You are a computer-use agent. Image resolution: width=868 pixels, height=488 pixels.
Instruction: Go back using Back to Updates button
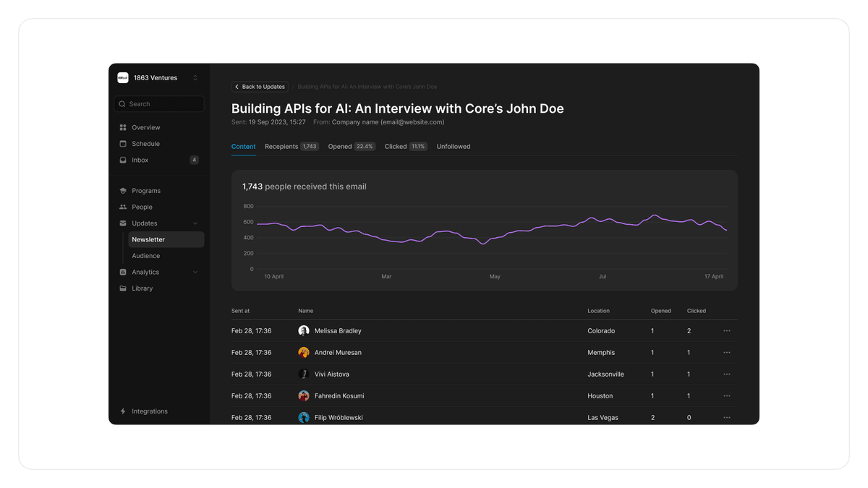pos(260,87)
